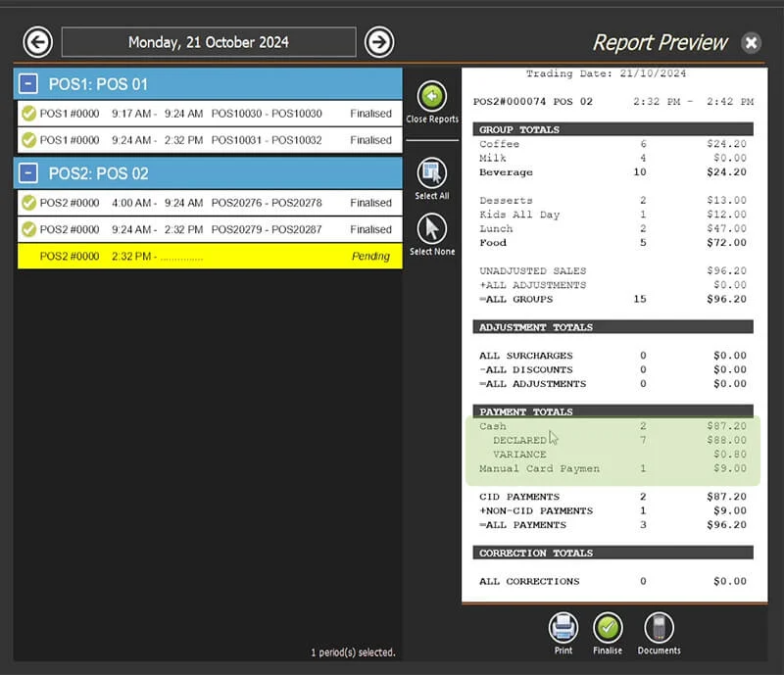This screenshot has height=675, width=784.
Task: Finalise the pending period
Action: click(x=608, y=627)
